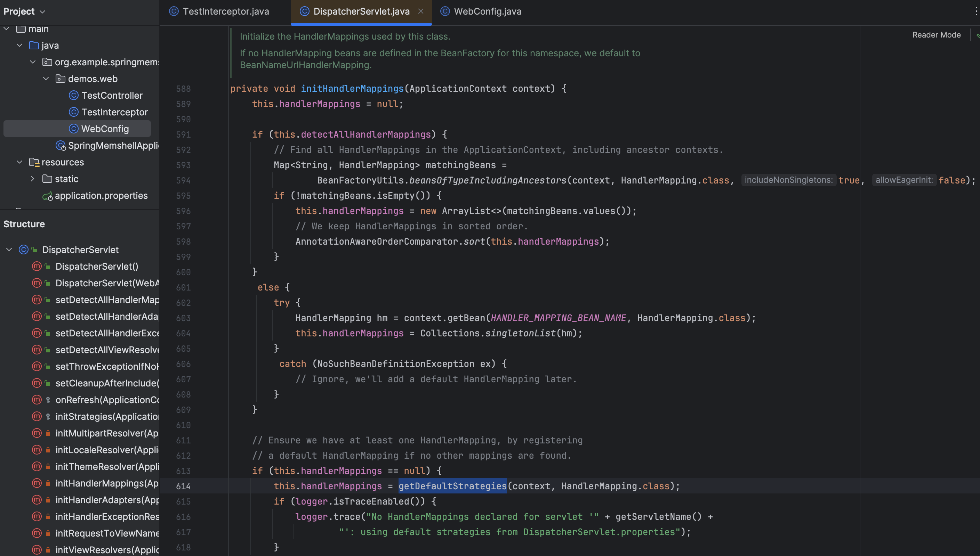Click the resources folder icon
Viewport: 980px width, 556px height.
tap(34, 162)
